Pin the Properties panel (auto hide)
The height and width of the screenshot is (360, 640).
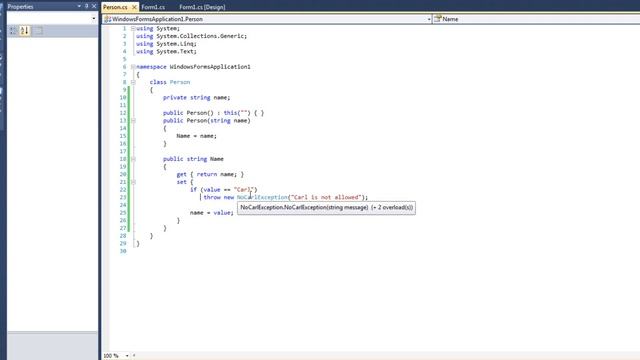click(87, 6)
